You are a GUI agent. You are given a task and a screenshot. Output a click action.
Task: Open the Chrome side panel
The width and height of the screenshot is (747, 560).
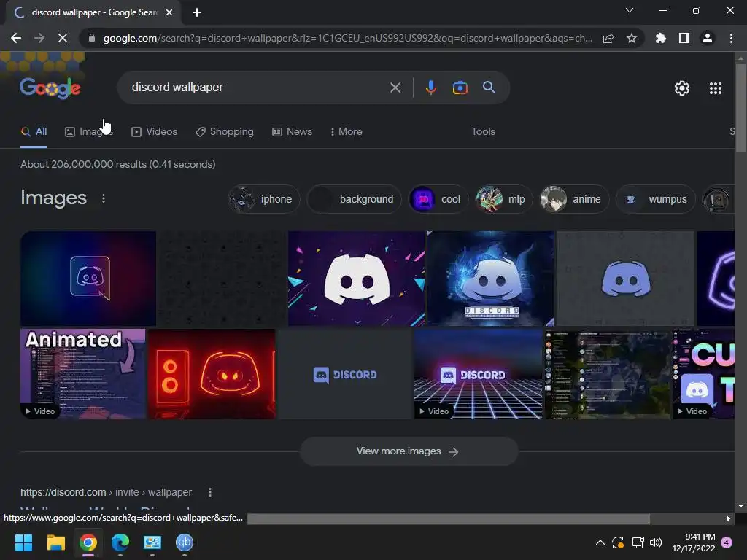point(684,38)
